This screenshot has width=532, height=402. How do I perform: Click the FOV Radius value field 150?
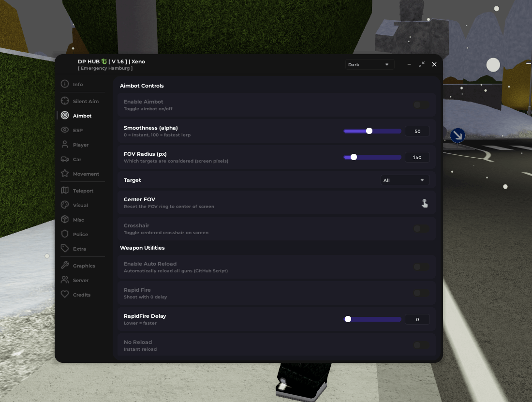point(417,157)
